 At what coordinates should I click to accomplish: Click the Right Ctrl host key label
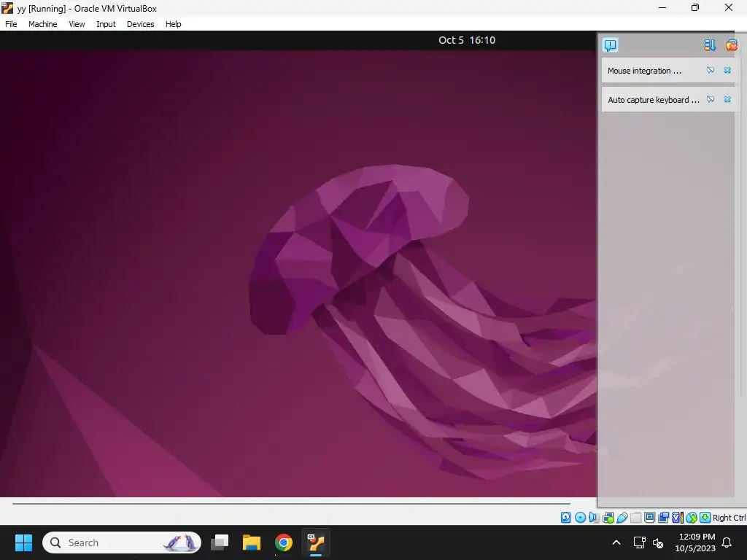click(x=729, y=518)
